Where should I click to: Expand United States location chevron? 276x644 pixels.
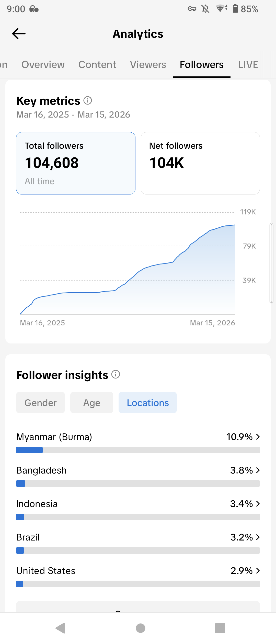tap(258, 571)
